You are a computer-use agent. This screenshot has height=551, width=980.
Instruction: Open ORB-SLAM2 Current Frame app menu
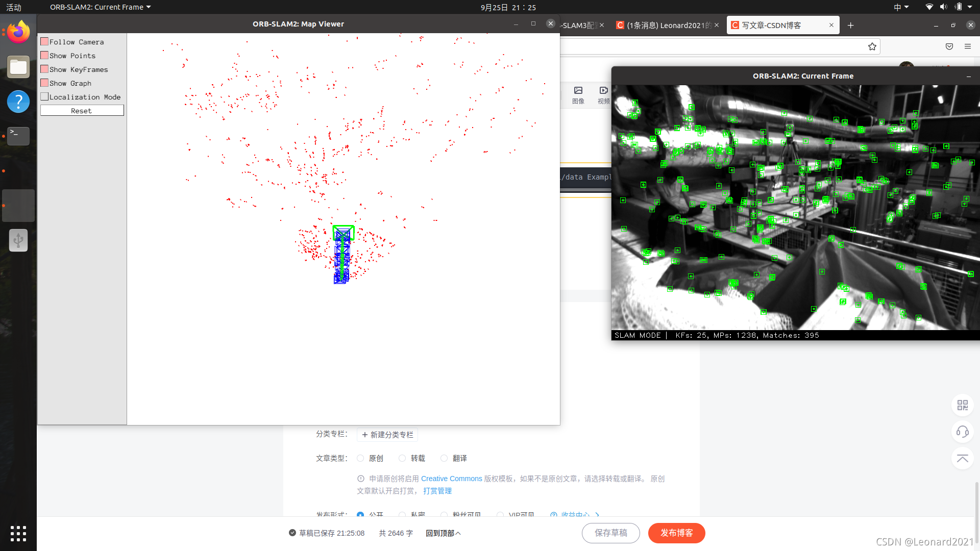pyautogui.click(x=101, y=7)
